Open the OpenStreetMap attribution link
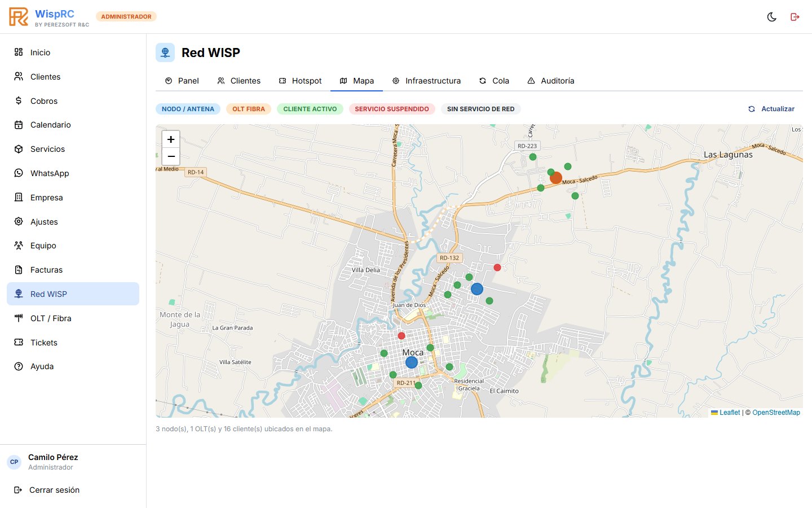 coord(776,413)
